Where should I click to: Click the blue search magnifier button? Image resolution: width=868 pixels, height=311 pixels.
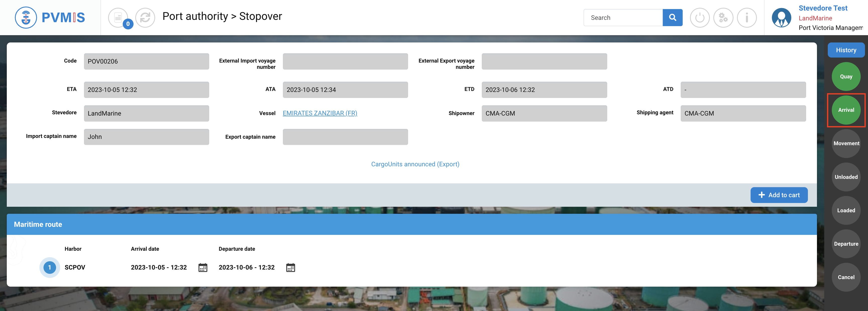coord(672,18)
